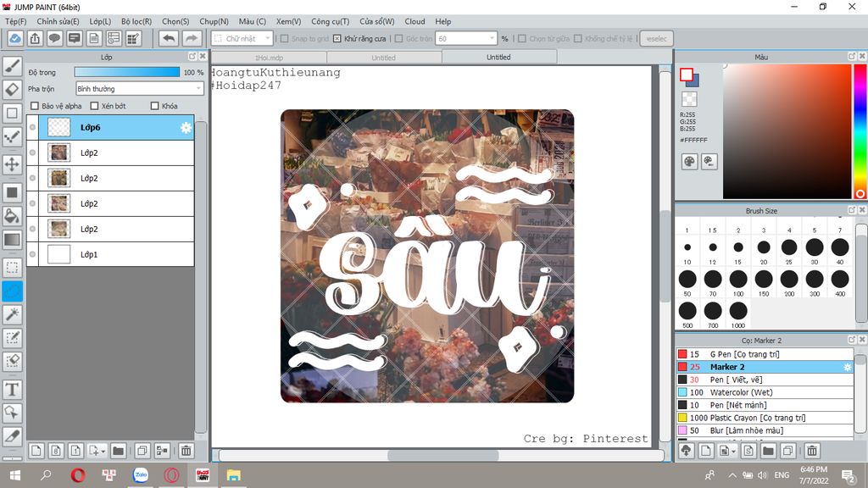Delete layer with trash icon in Layer panel
Viewport: 868px width, 488px height.
click(x=186, y=451)
